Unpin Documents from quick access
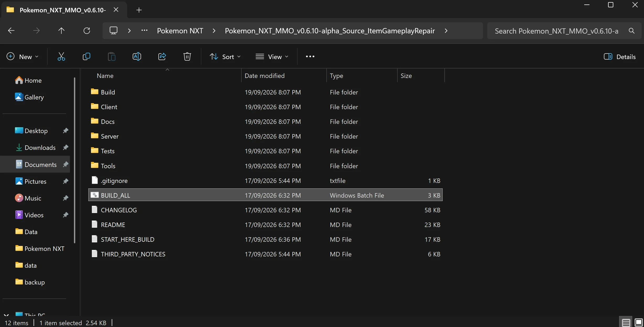 click(66, 164)
